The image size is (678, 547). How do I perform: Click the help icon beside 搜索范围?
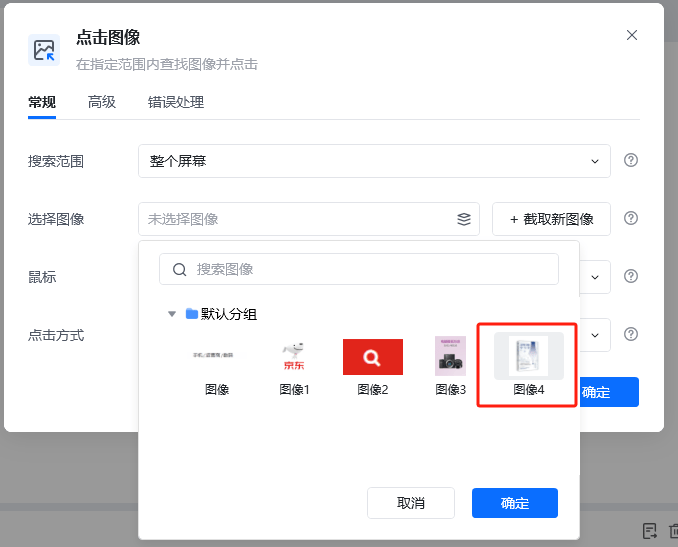tap(631, 160)
